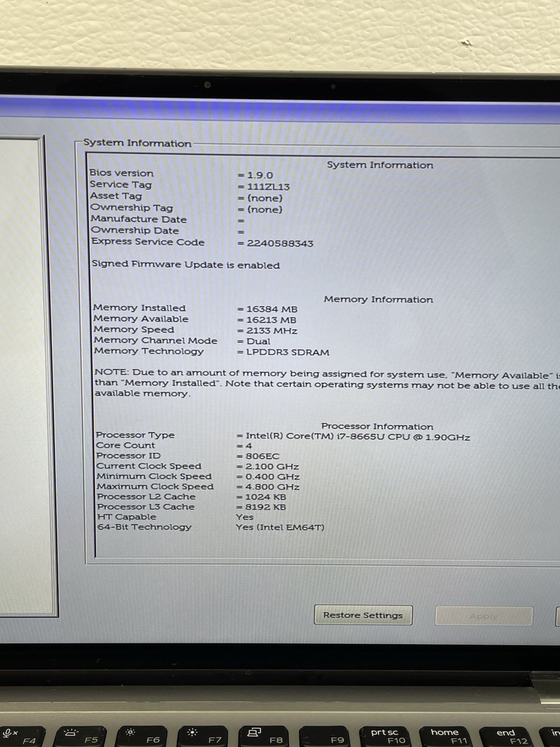Viewport: 560px width, 747px height.
Task: Click the display switch icon on F8 key
Action: click(x=254, y=732)
